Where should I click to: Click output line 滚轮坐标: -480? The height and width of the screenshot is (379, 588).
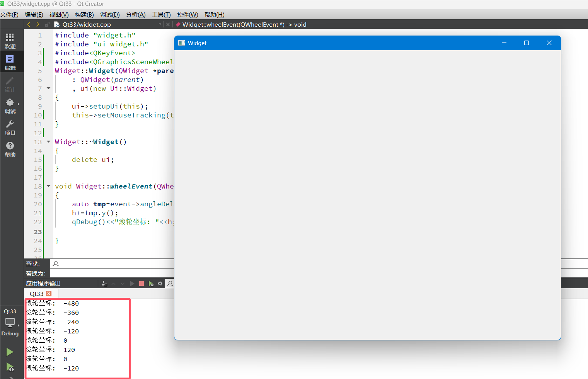pyautogui.click(x=52, y=303)
